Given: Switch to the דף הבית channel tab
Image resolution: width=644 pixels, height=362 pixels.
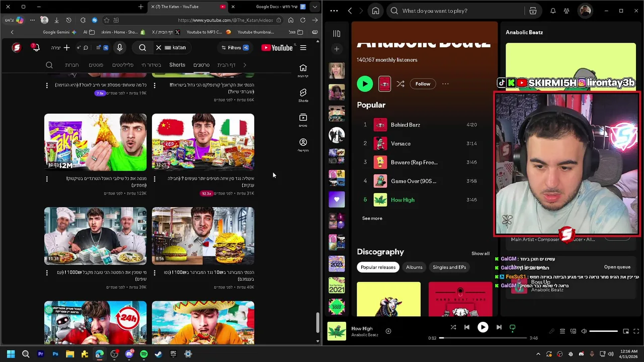Looking at the screenshot, I should (226, 65).
